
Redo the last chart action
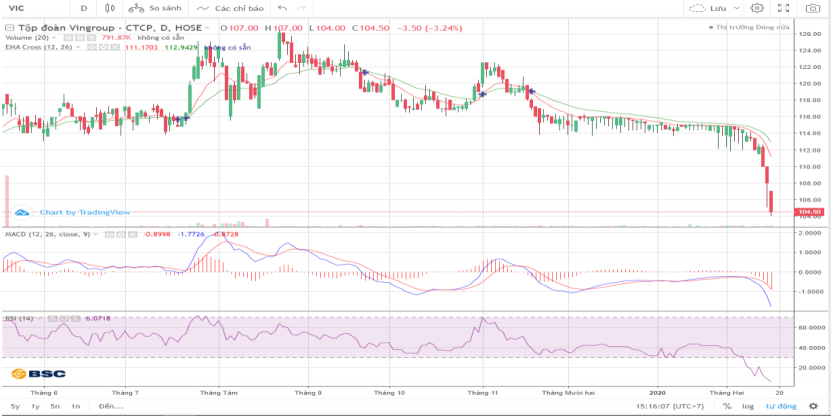pyautogui.click(x=301, y=8)
